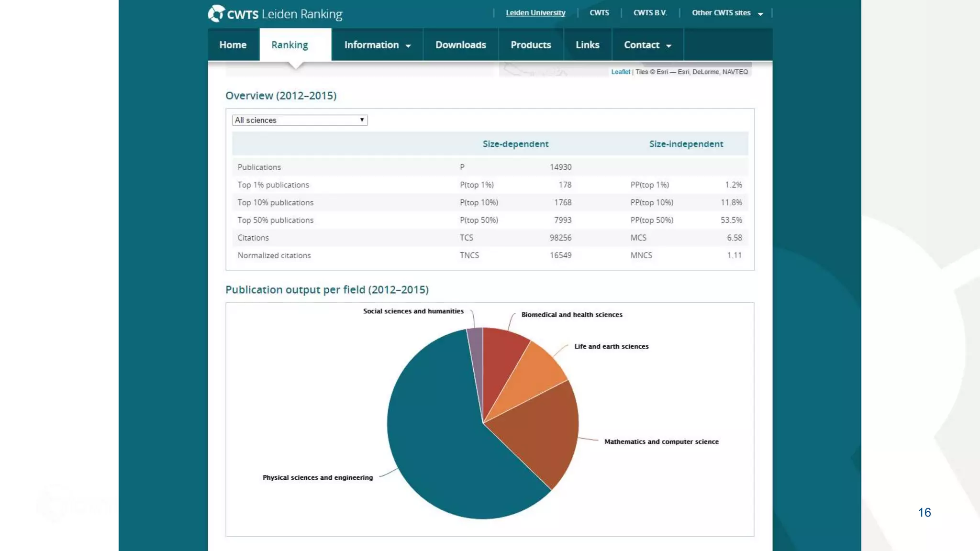Select the Ranking tab
The width and height of the screenshot is (980, 551).
(290, 45)
